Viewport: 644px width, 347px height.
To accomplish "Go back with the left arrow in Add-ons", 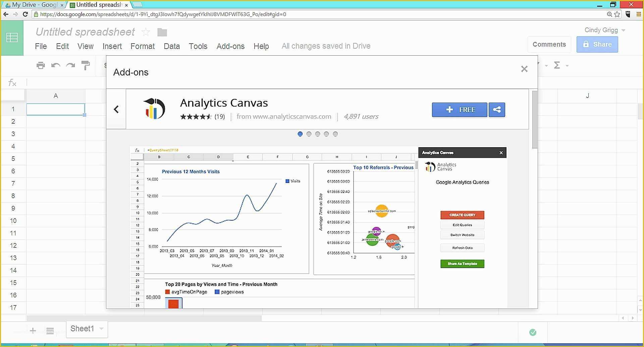I will click(116, 109).
